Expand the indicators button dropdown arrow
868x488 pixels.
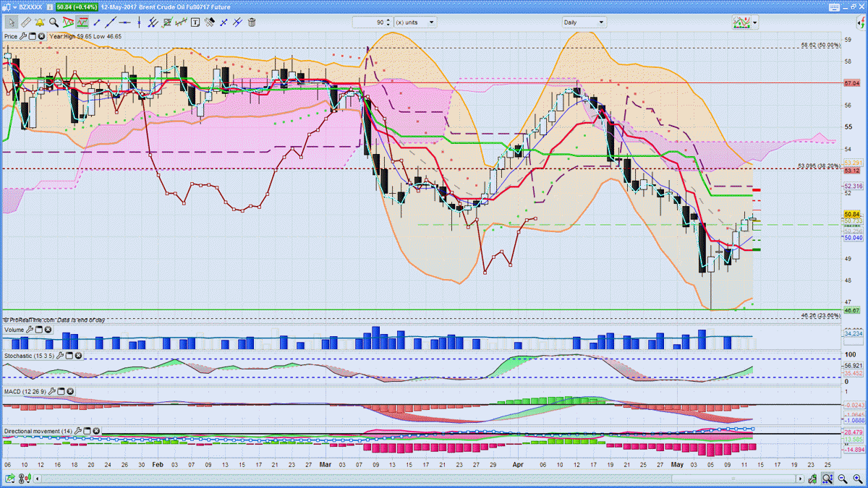point(754,22)
